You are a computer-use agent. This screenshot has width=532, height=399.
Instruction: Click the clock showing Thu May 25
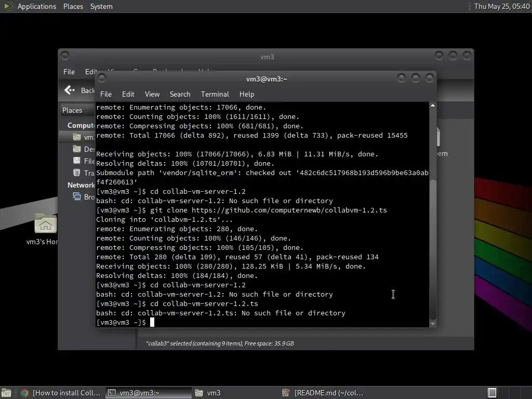(501, 6)
